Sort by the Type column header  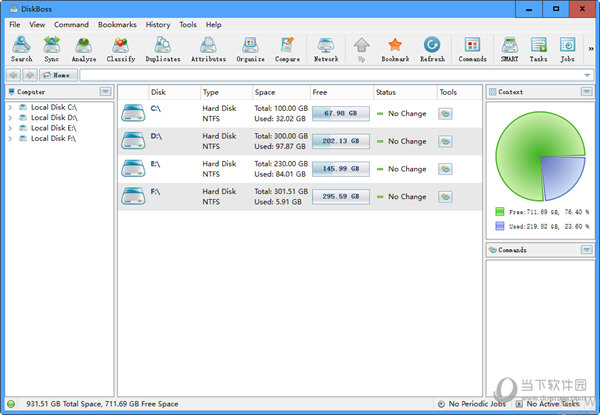pyautogui.click(x=226, y=92)
